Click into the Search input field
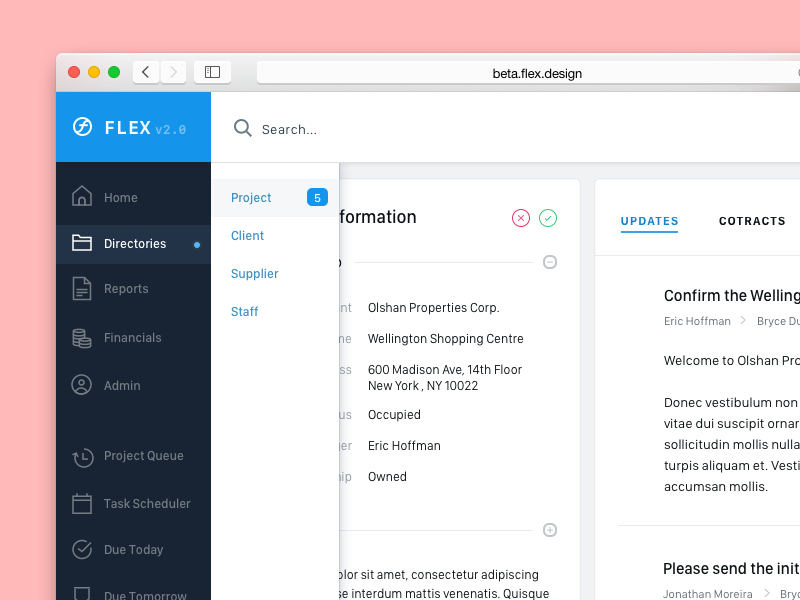Viewport: 800px width, 600px height. 400,129
